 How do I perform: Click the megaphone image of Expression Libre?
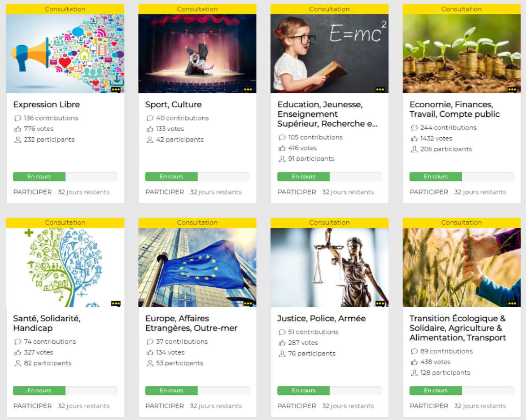coord(65,54)
